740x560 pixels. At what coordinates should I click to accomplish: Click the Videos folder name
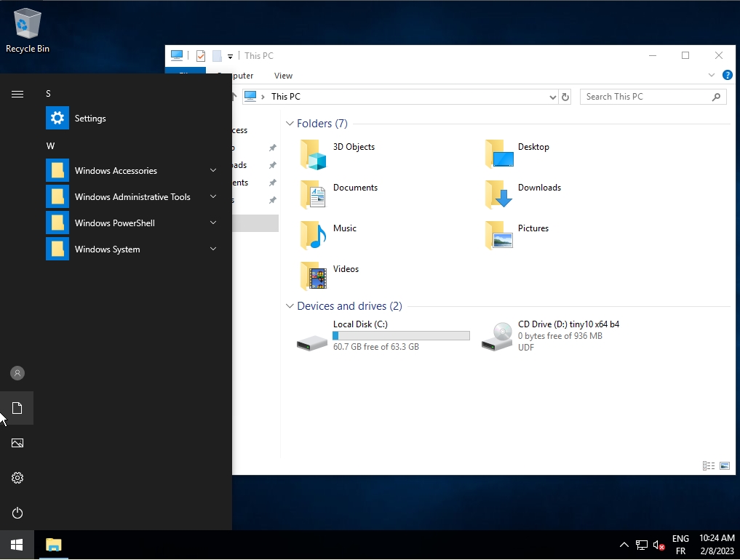click(x=346, y=269)
